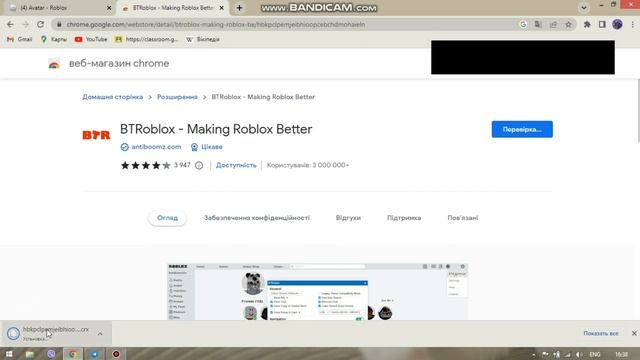
Task: Open the Пов'язані tab
Action: point(463,218)
